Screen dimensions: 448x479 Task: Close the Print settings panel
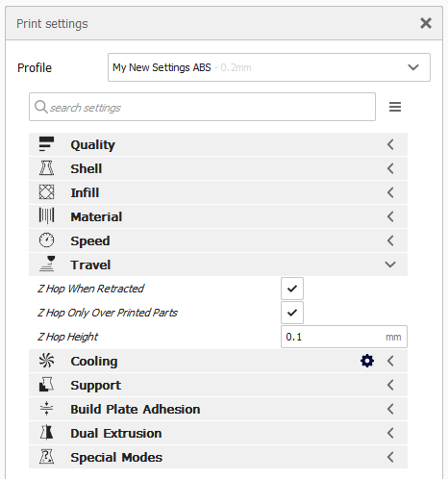[x=426, y=23]
